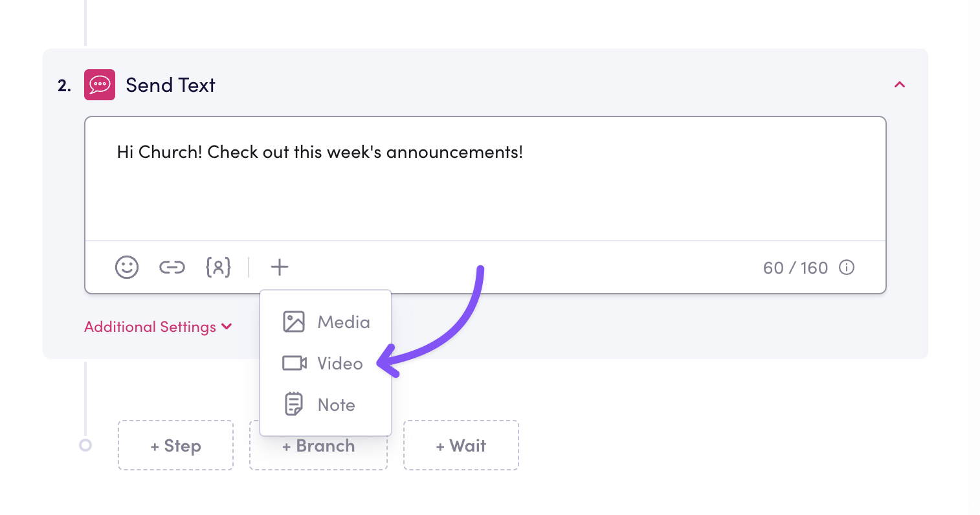Select the Note label in the popup menu
Screen dimensions: 980x515
click(337, 405)
